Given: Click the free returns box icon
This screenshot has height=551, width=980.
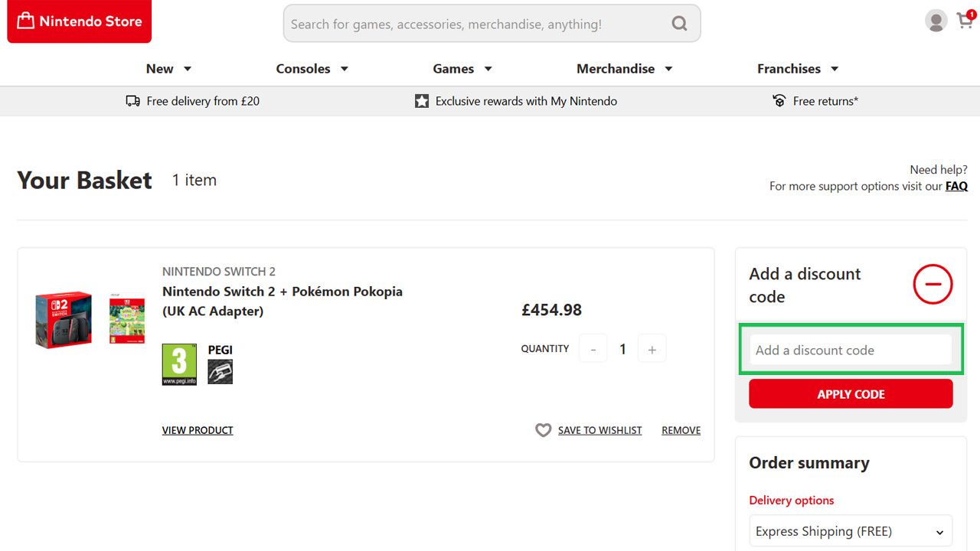Looking at the screenshot, I should (x=779, y=101).
